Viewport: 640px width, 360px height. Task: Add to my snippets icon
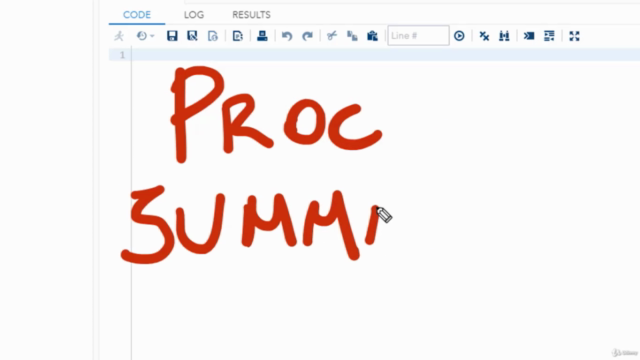238,36
